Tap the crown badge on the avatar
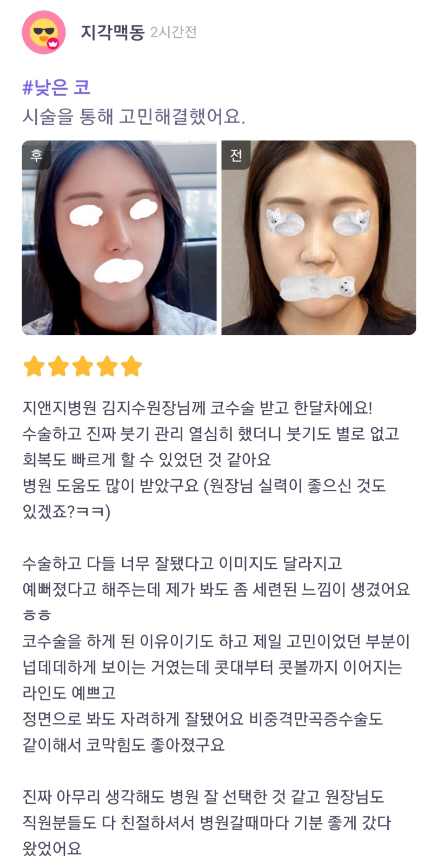The image size is (438, 868). 53,45
